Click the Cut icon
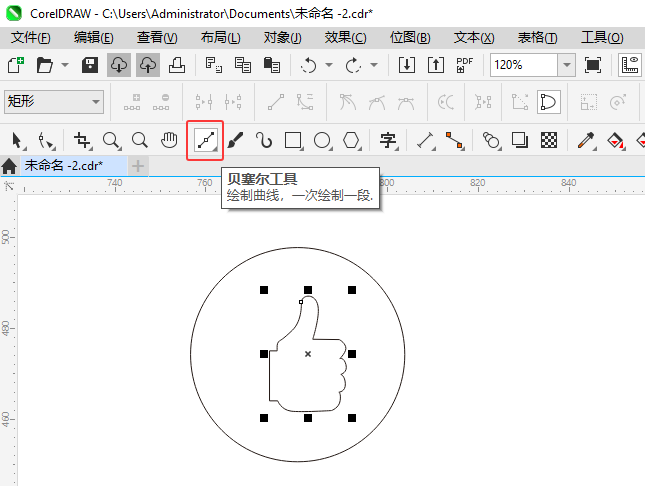 (213, 65)
